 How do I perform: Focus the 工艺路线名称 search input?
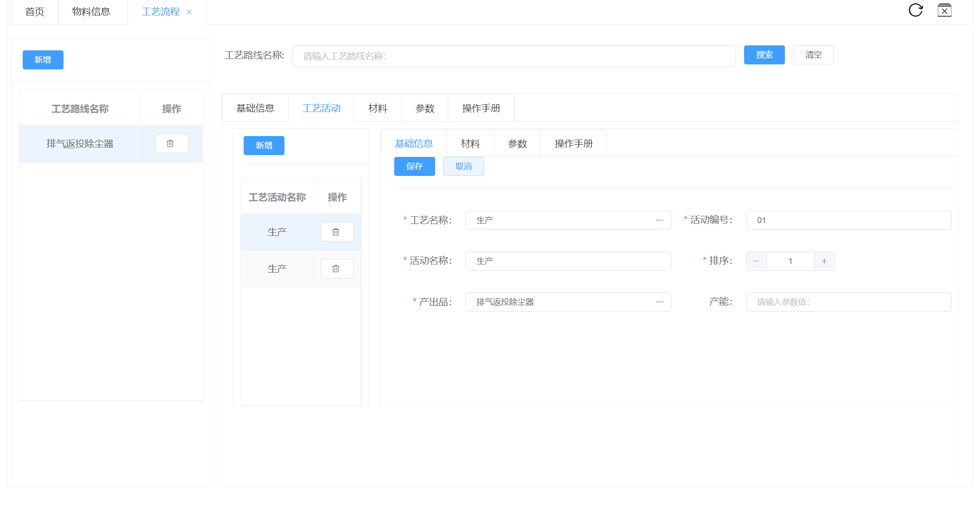coord(513,56)
